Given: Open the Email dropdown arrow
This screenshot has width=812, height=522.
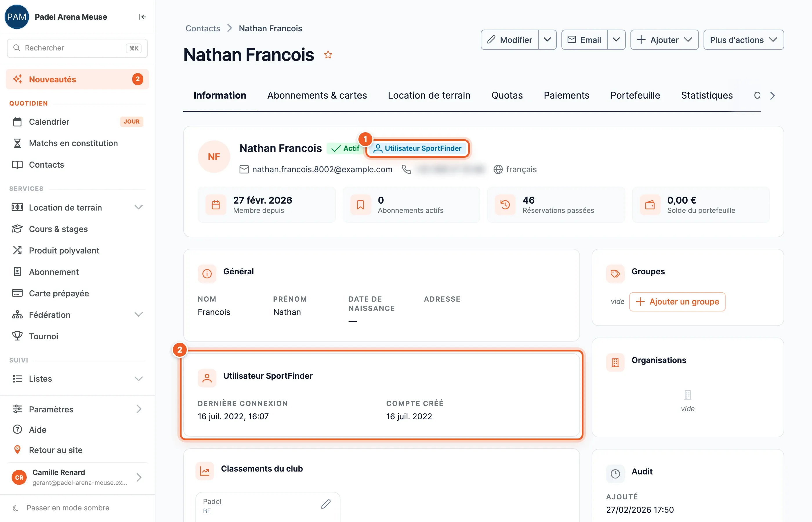Looking at the screenshot, I should (616, 40).
